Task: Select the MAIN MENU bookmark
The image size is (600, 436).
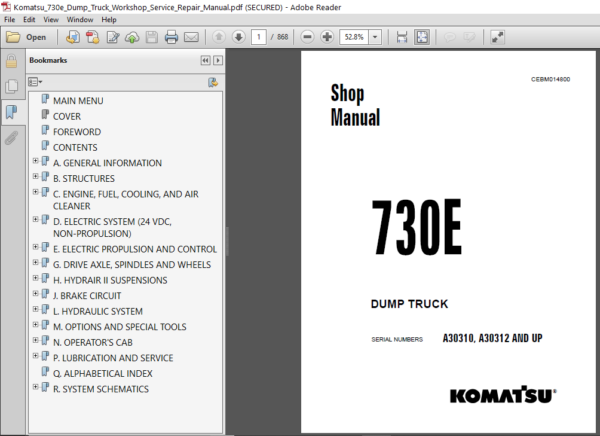Action: click(x=78, y=101)
